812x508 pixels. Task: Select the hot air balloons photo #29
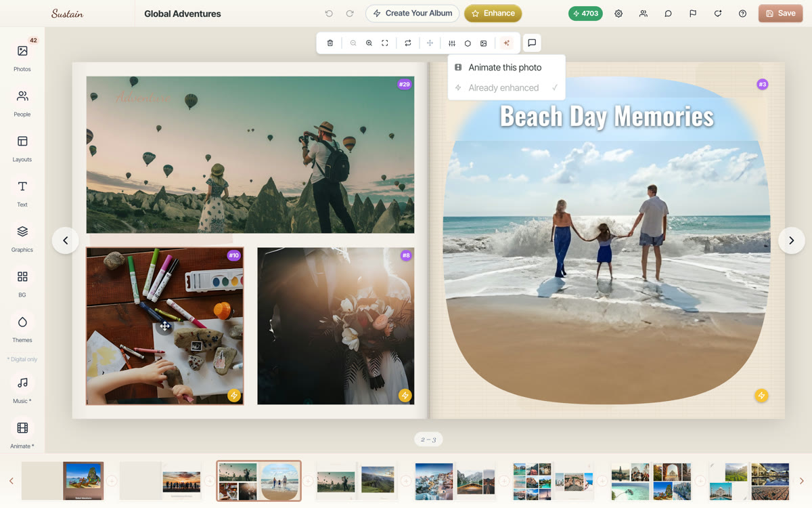250,155
